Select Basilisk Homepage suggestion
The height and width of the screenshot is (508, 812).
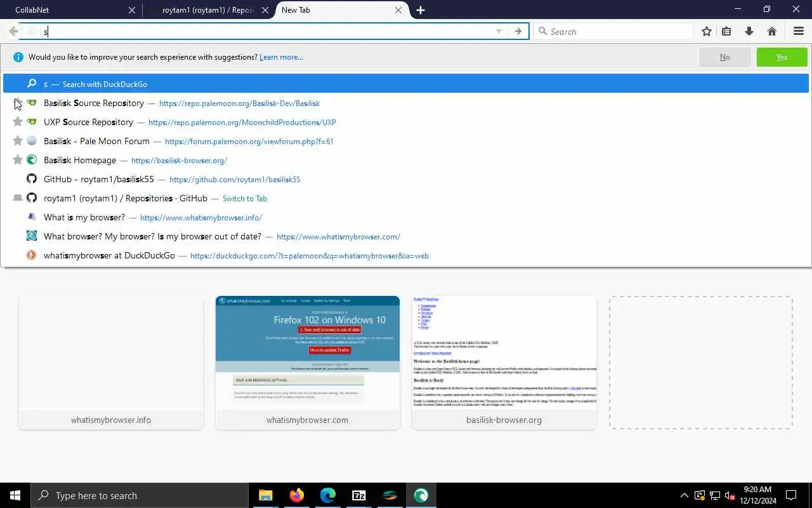[x=406, y=160]
